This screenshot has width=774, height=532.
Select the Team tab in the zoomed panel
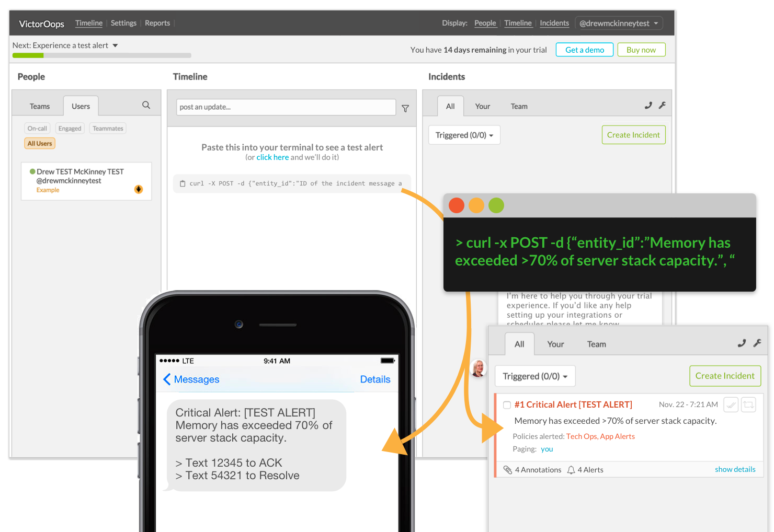[596, 344]
